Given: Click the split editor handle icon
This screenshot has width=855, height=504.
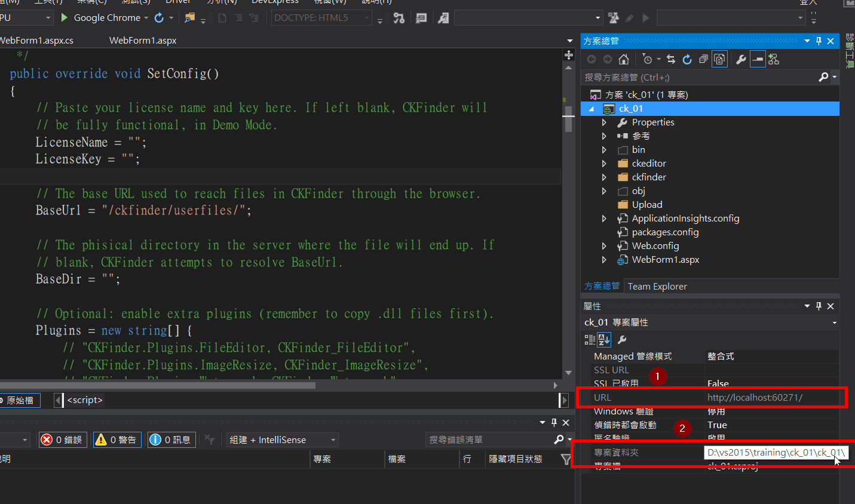Looking at the screenshot, I should [x=569, y=55].
